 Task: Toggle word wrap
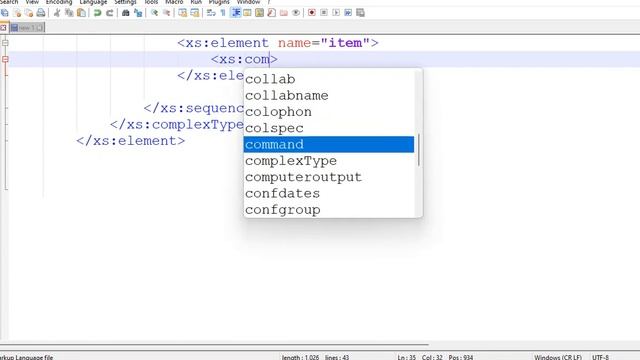211,13
